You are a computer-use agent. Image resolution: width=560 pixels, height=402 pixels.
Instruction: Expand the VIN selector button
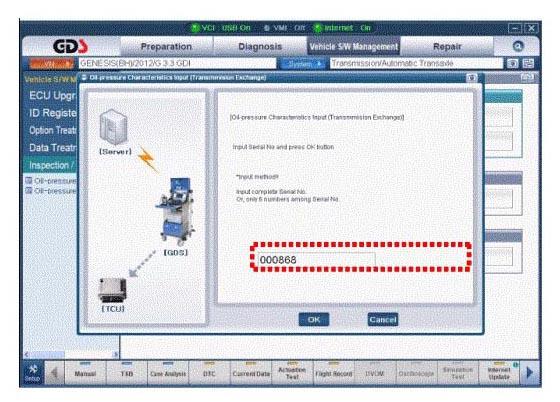(51, 64)
